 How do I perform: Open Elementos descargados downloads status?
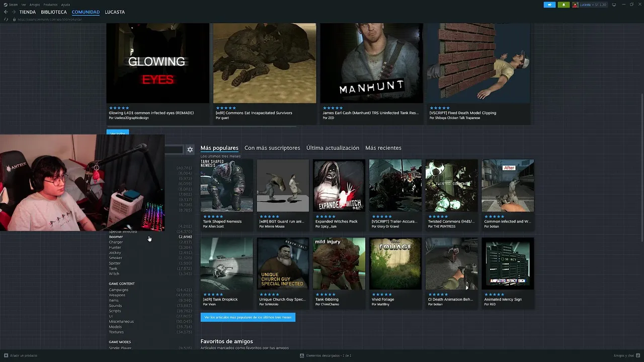click(326, 355)
